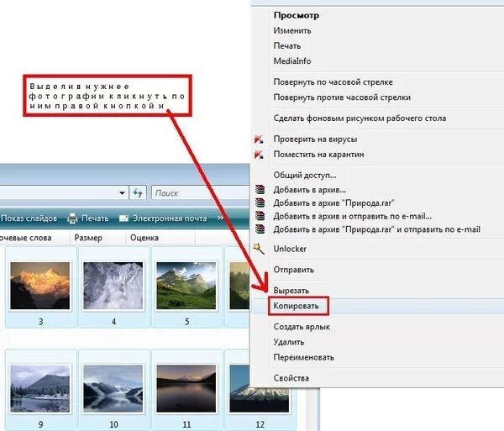Click the Kaspersky icon beside Проверить на вирусы
Image resolution: width=504 pixels, height=431 pixels.
pos(259,139)
